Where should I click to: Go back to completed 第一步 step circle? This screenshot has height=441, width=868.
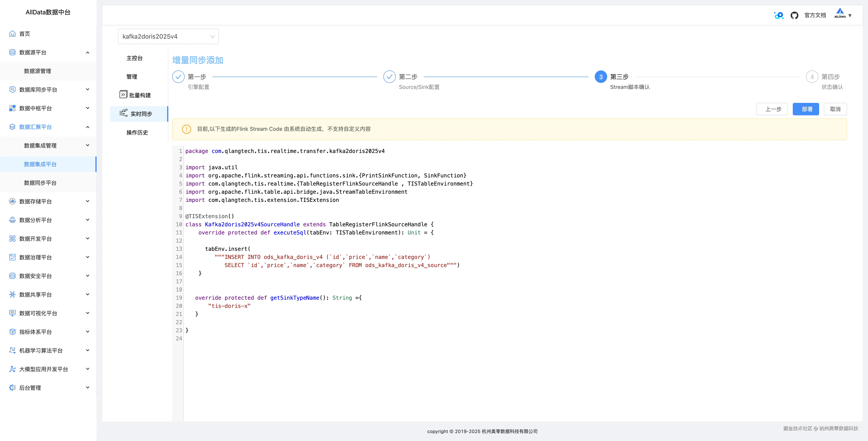click(178, 77)
